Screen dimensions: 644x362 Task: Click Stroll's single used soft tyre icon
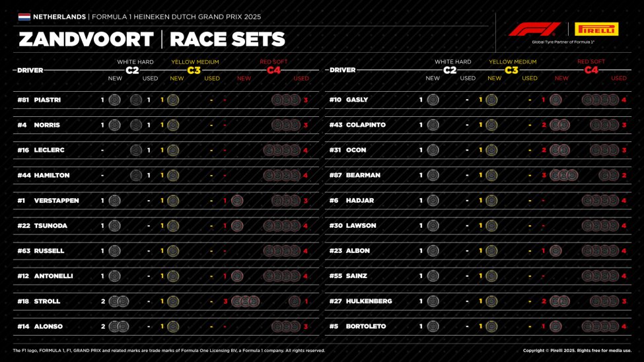[295, 301]
